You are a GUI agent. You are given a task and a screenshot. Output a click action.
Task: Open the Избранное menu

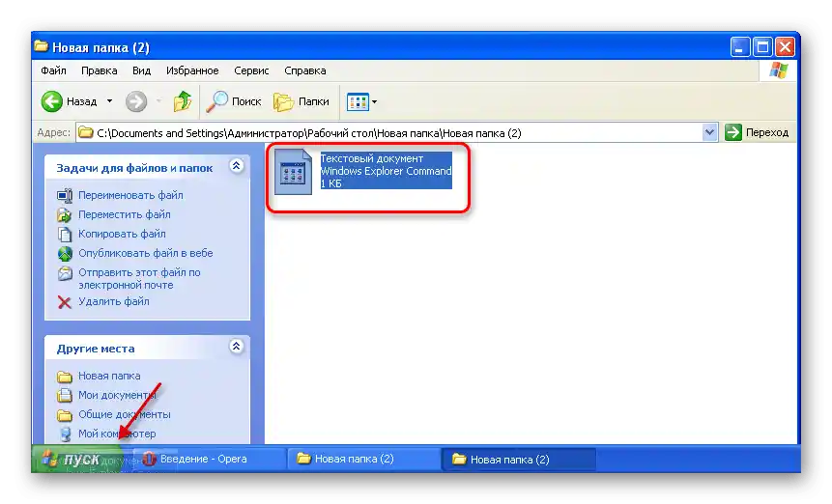pyautogui.click(x=192, y=70)
